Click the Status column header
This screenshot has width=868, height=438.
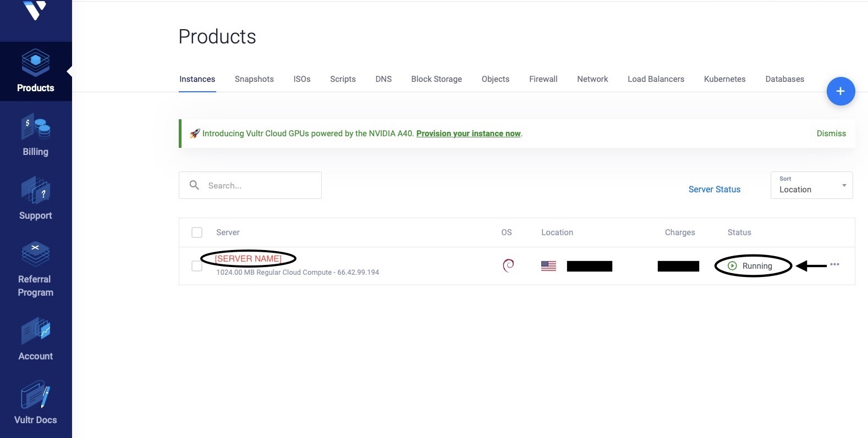coord(739,232)
